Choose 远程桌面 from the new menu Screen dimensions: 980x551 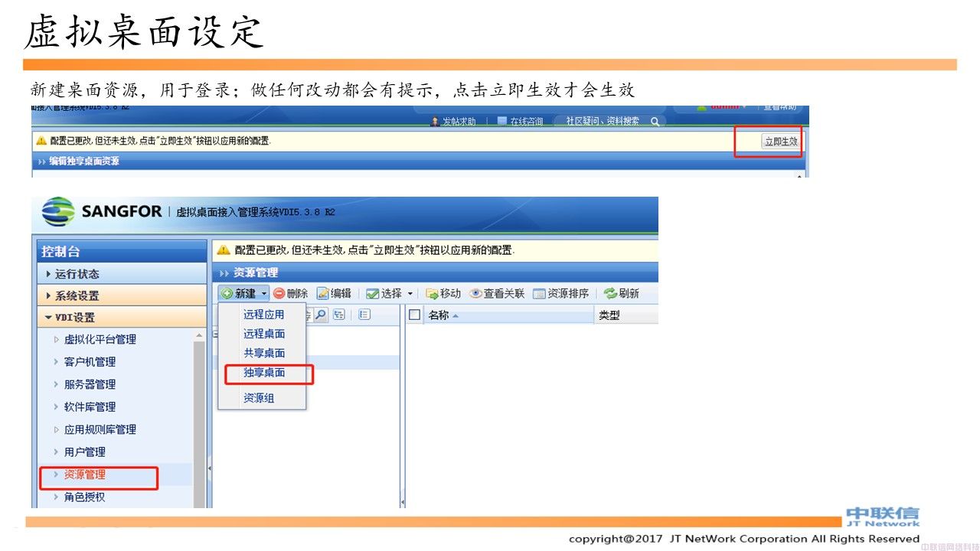point(263,334)
